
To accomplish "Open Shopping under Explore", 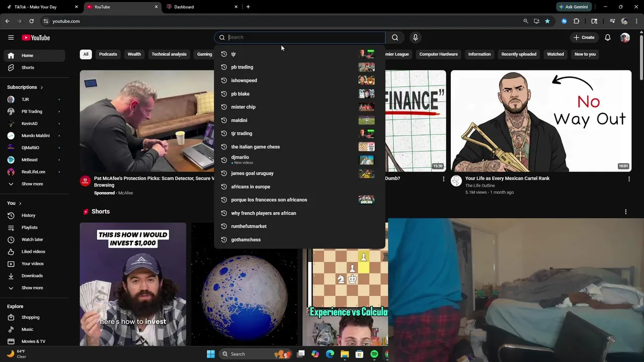I will (34, 317).
